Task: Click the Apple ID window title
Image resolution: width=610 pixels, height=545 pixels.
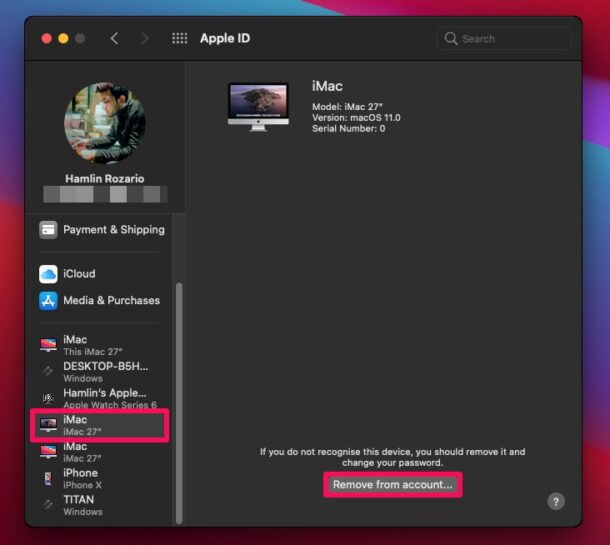Action: 225,38
